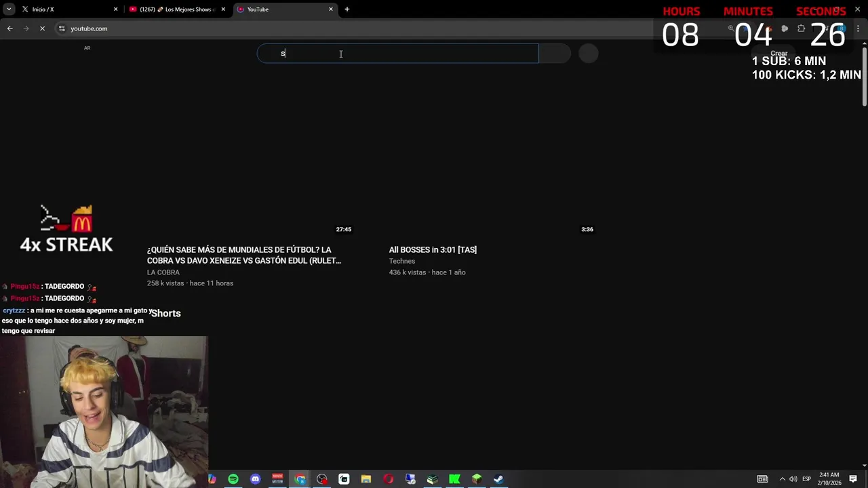Open the LA COBRA channel link
The height and width of the screenshot is (488, 868).
click(163, 272)
